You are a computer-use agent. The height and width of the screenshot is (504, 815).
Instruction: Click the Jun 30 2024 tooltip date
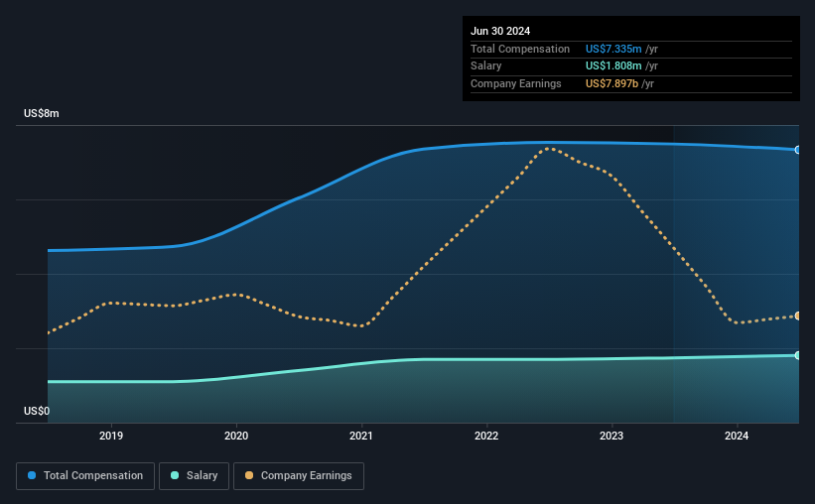tap(500, 31)
